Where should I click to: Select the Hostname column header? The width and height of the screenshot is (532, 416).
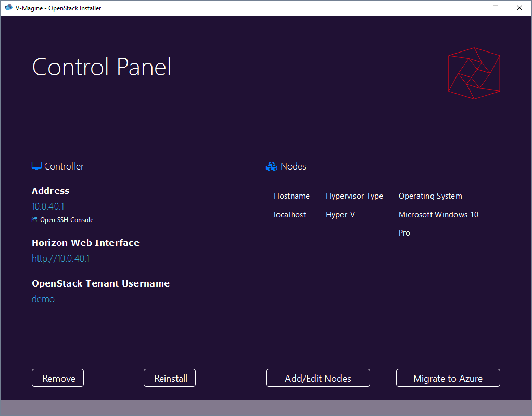tap(292, 196)
